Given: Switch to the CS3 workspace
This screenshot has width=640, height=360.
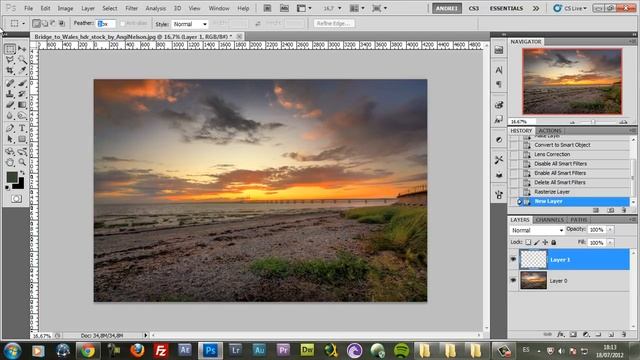Looking at the screenshot, I should pyautogui.click(x=474, y=8).
